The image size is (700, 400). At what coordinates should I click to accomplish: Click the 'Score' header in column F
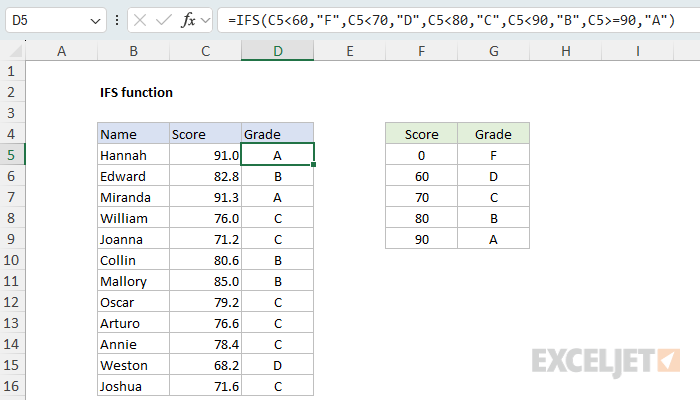pyautogui.click(x=421, y=134)
